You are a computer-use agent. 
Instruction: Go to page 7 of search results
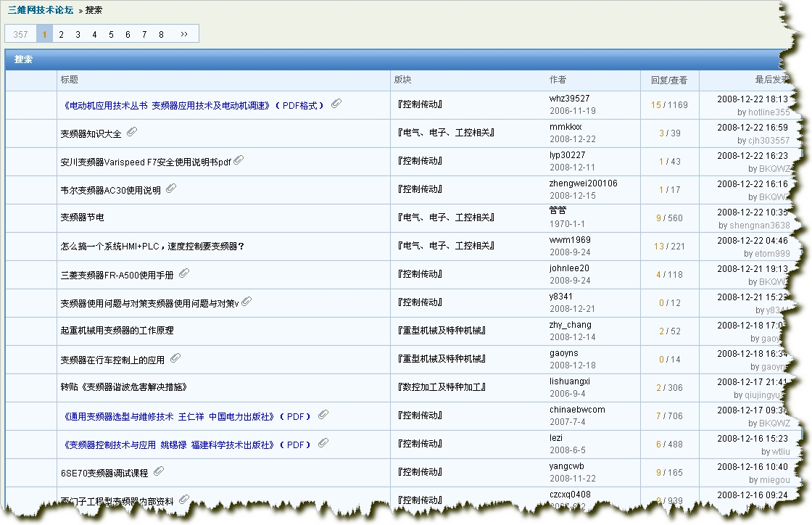144,34
